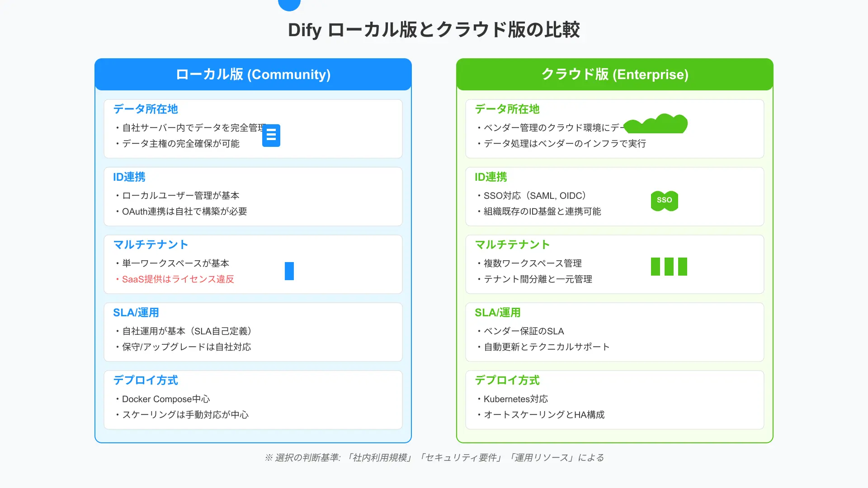Click text ローカルユーザー管理が基本
Image resolution: width=868 pixels, height=488 pixels.
click(x=177, y=196)
